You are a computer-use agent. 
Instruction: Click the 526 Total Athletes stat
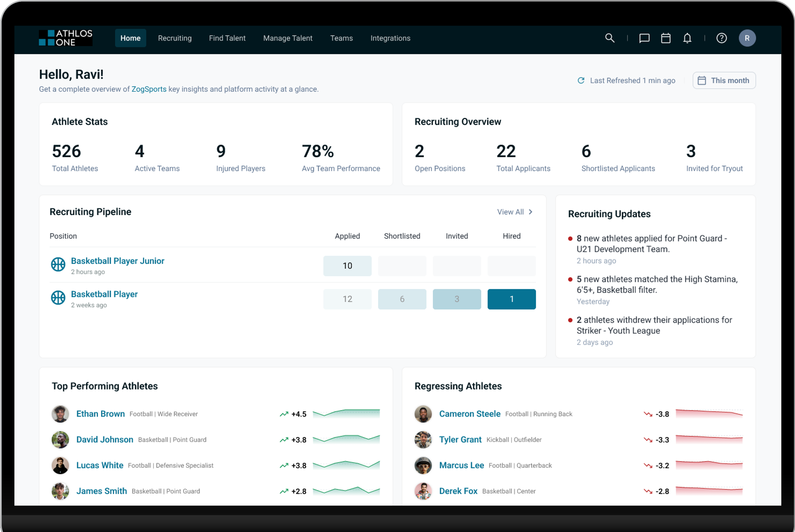tap(75, 158)
